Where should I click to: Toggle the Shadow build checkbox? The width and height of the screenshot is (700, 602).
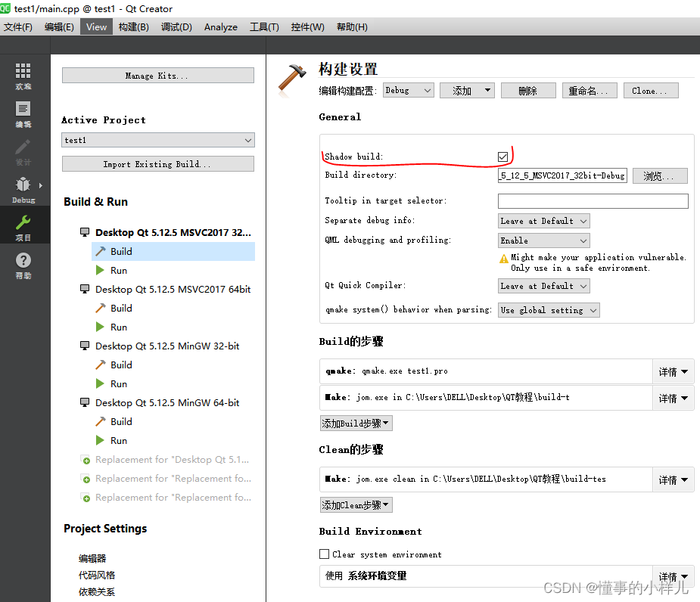pyautogui.click(x=502, y=157)
